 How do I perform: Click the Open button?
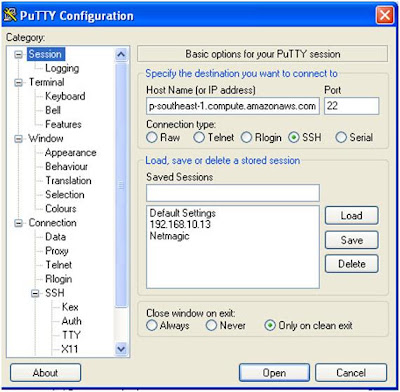pyautogui.click(x=274, y=373)
